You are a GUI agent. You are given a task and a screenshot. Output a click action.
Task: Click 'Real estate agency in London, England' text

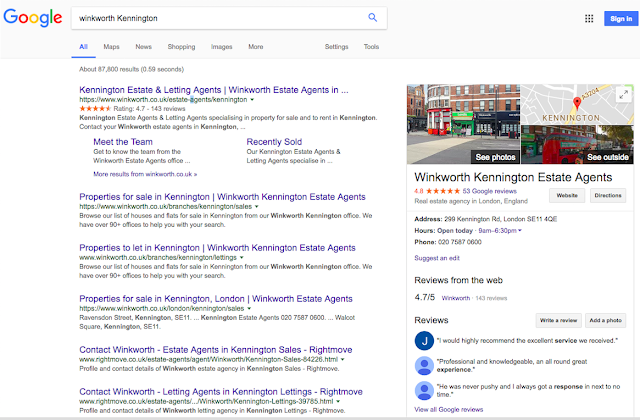pos(471,201)
